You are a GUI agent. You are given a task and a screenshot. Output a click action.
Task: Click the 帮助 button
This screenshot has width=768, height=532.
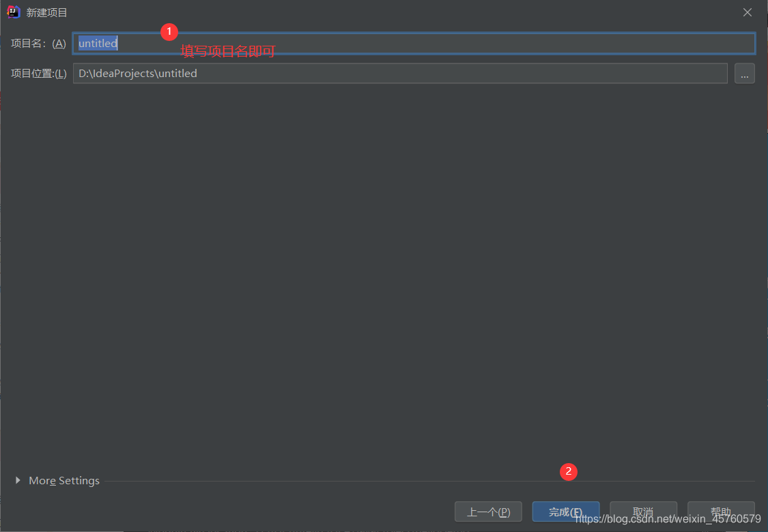[720, 512]
